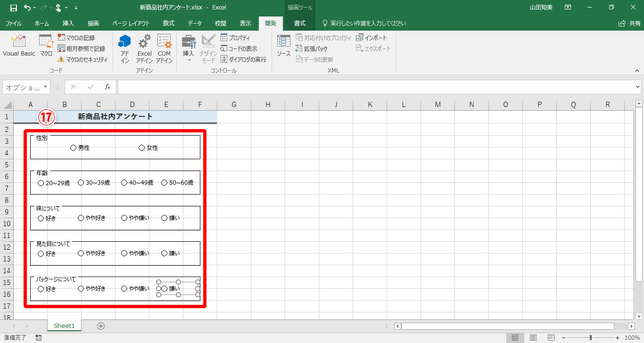Select やや嫌い in the 見た目について group
Screen dimensions: 644x343
point(135,253)
